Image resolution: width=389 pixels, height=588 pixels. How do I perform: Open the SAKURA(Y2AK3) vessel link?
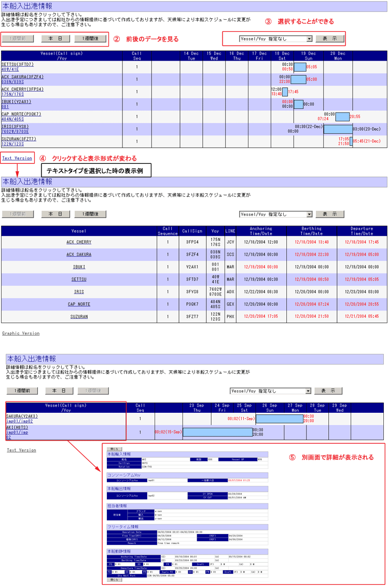coord(22,416)
